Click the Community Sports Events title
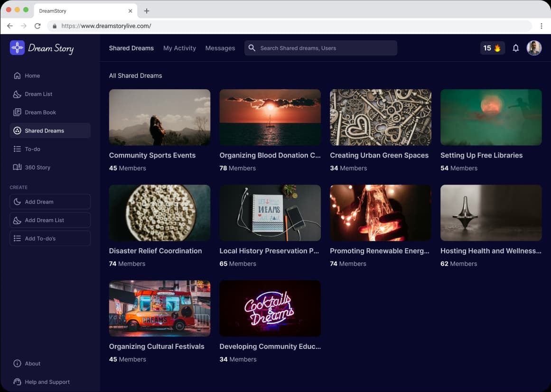551x392 pixels. [x=152, y=155]
